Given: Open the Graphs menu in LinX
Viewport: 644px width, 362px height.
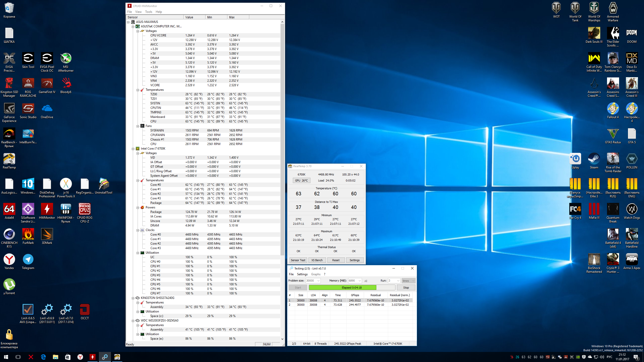Looking at the screenshot, I should pyautogui.click(x=315, y=274).
